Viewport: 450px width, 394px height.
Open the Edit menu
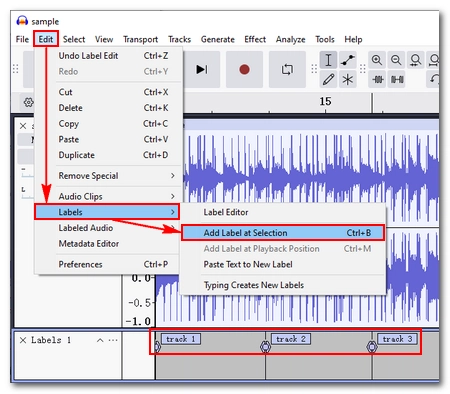46,39
